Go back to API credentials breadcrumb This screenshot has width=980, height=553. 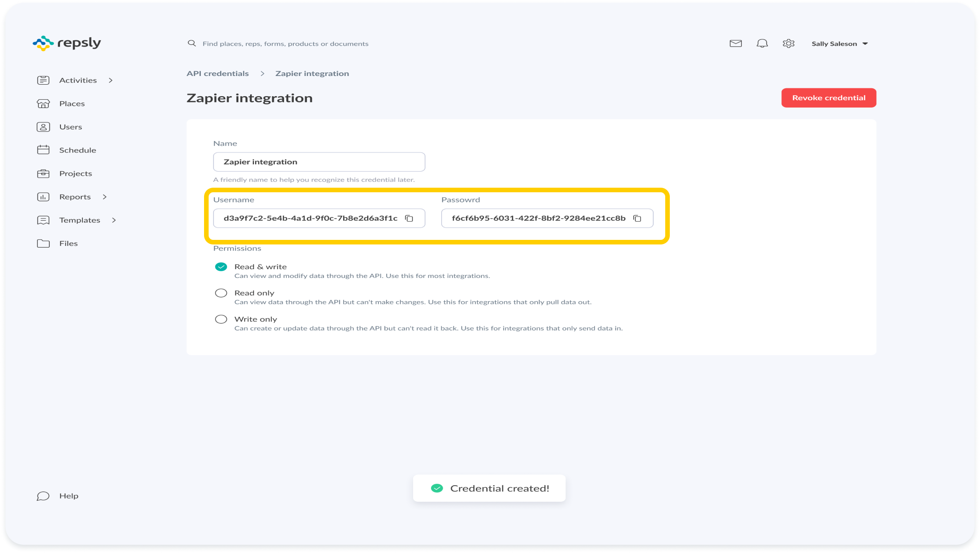pyautogui.click(x=218, y=74)
